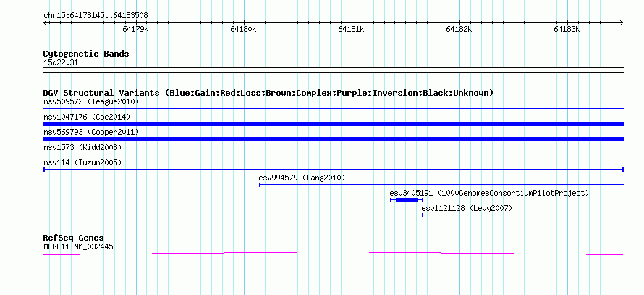Click the thick blue esv3405191 feature block
This screenshot has width=644, height=295.
point(407,200)
